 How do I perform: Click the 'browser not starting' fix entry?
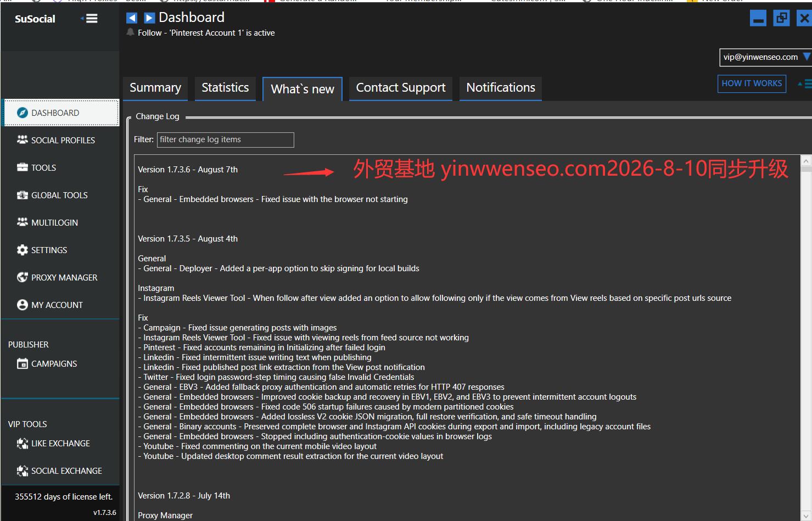(x=273, y=199)
